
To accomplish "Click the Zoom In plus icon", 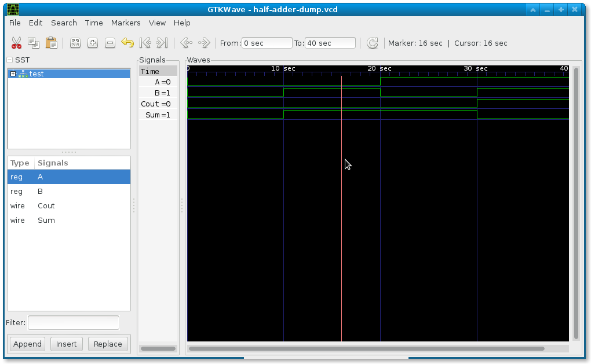I will tap(93, 43).
